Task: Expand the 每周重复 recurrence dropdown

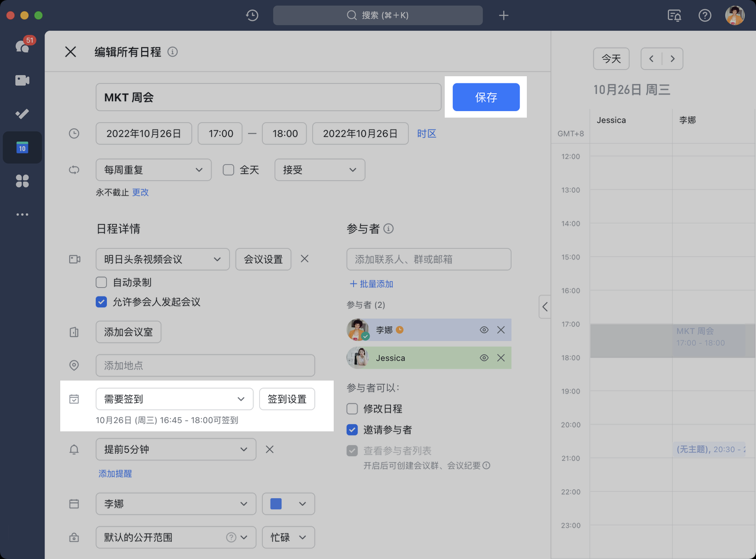Action: (x=154, y=170)
